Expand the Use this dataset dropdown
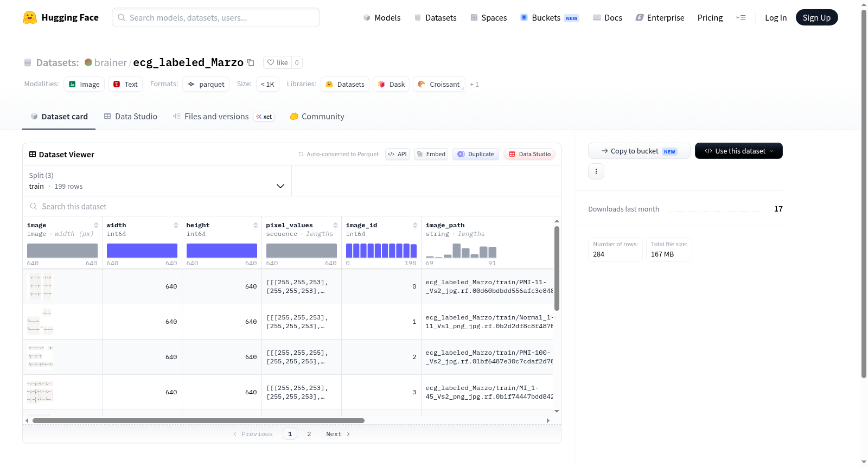The height and width of the screenshot is (467, 868). tap(738, 151)
